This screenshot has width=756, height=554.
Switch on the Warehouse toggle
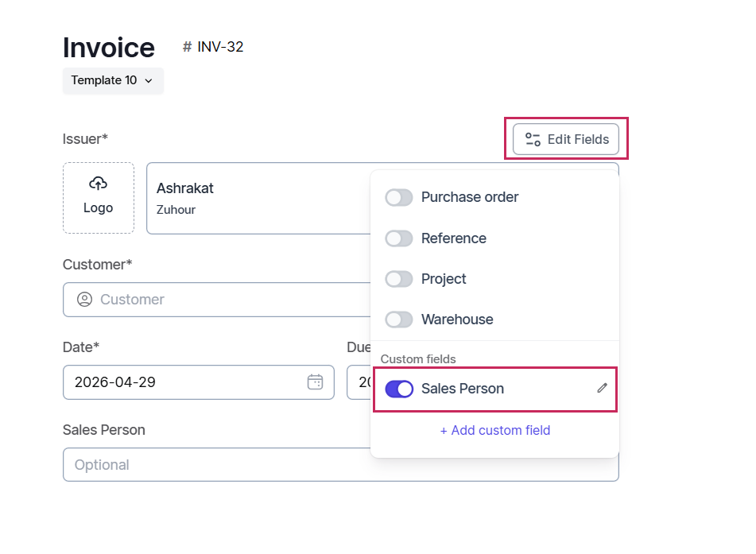pyautogui.click(x=399, y=320)
